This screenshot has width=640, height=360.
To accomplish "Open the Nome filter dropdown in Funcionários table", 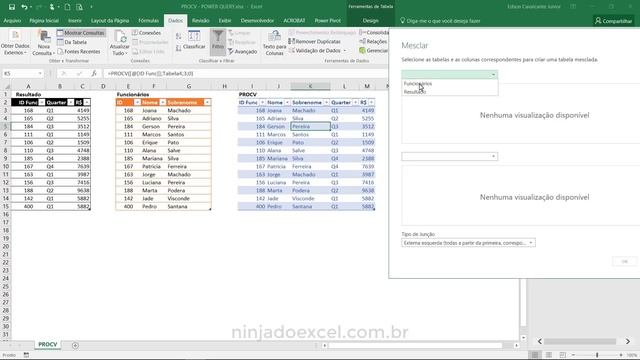I will click(162, 102).
